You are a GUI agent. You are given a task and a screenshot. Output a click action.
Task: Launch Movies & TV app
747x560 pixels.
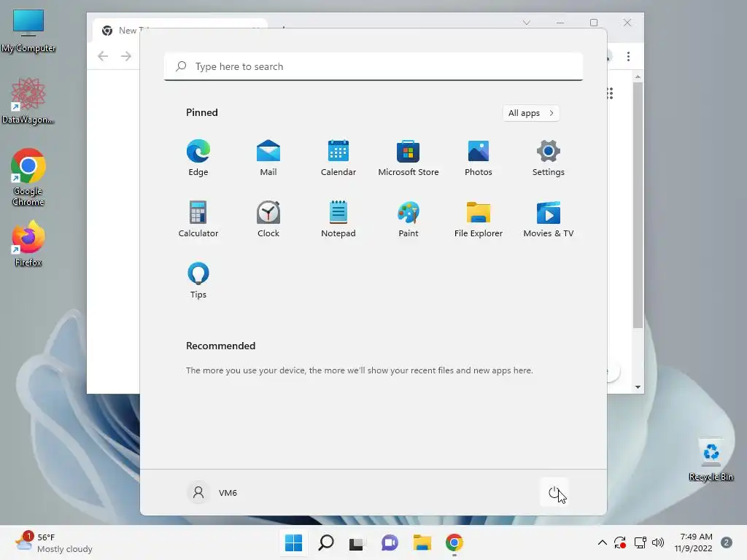[x=549, y=219]
